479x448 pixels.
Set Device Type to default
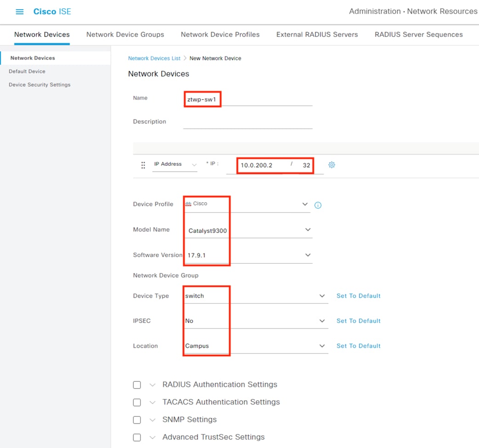(x=359, y=296)
